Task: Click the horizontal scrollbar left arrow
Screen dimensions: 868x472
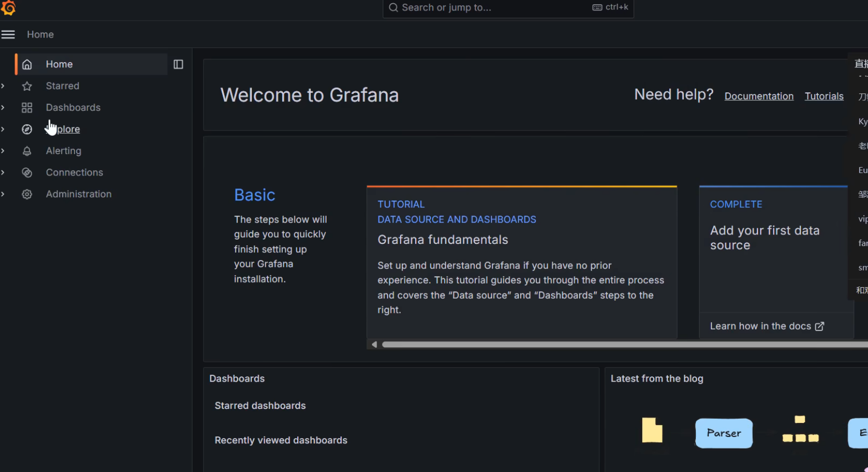Action: click(374, 345)
